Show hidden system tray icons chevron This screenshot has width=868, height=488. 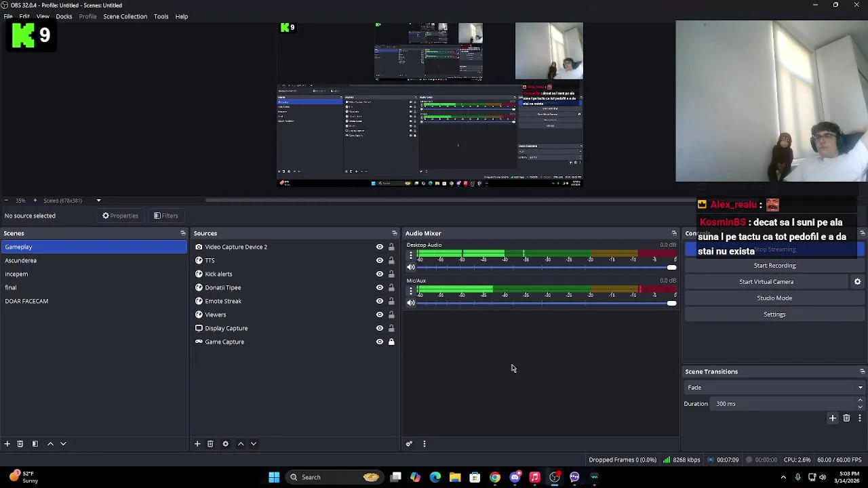click(x=783, y=477)
